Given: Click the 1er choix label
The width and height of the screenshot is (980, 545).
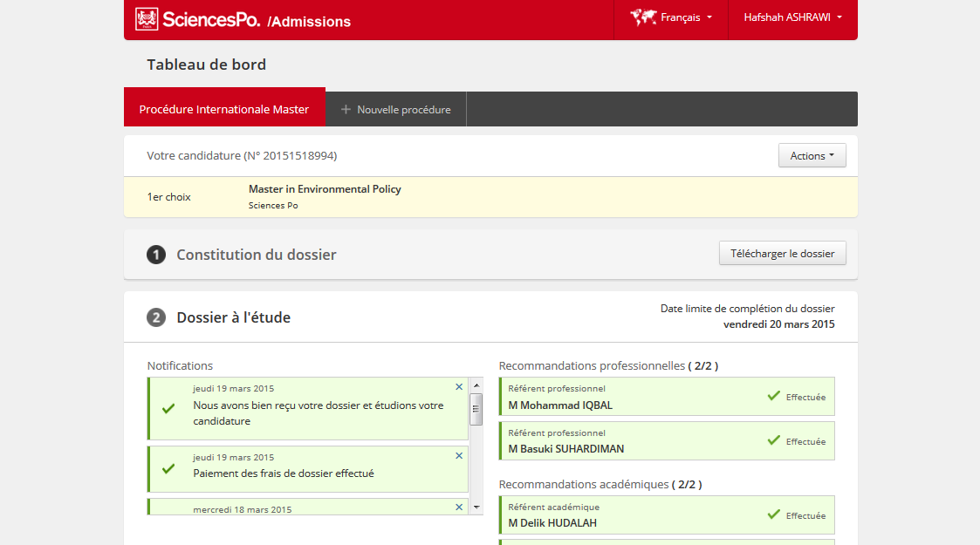Looking at the screenshot, I should 168,197.
